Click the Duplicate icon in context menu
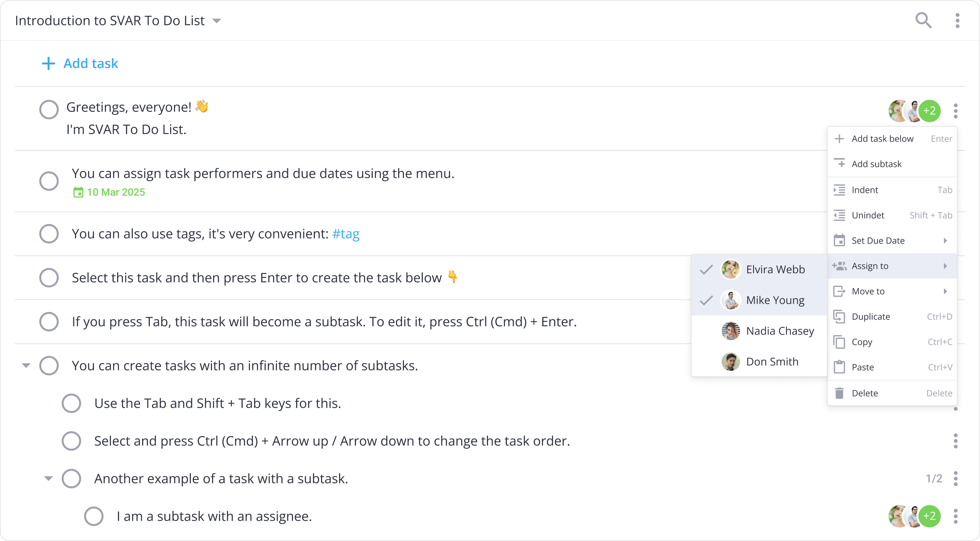Viewport: 980px width, 541px height. [839, 317]
